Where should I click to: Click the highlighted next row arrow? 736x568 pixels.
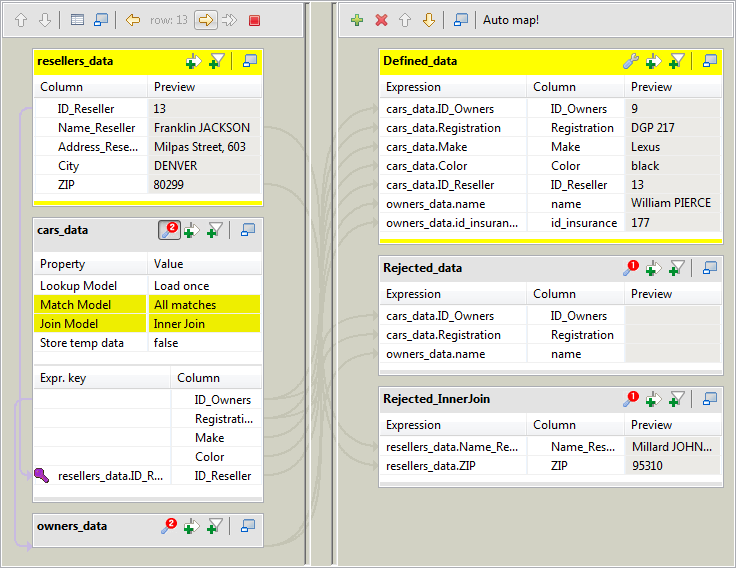[205, 20]
